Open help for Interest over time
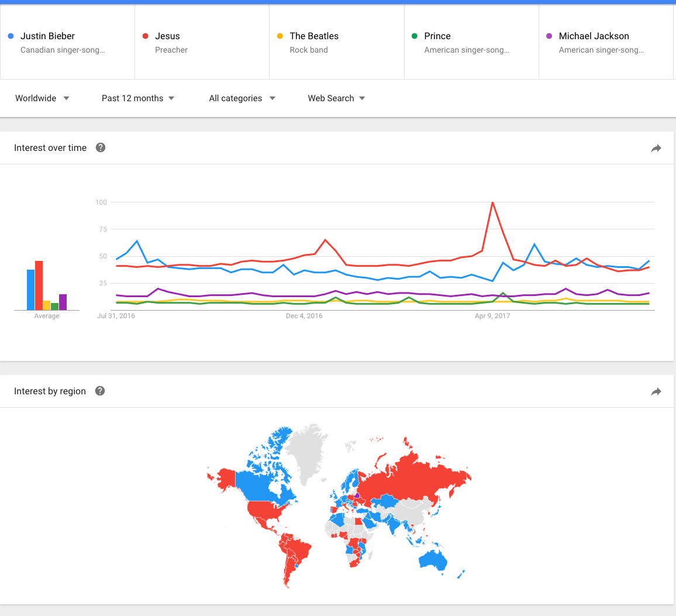Image resolution: width=676 pixels, height=616 pixels. coord(101,147)
